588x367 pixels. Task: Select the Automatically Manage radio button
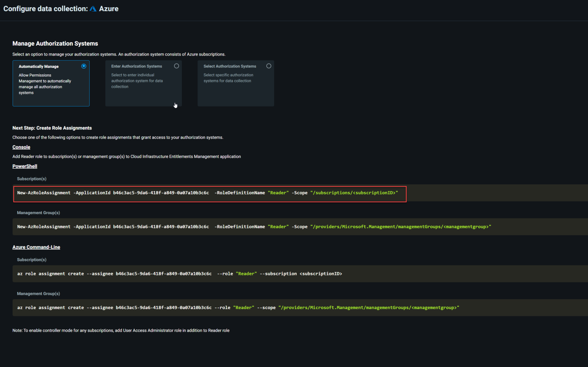(x=84, y=66)
